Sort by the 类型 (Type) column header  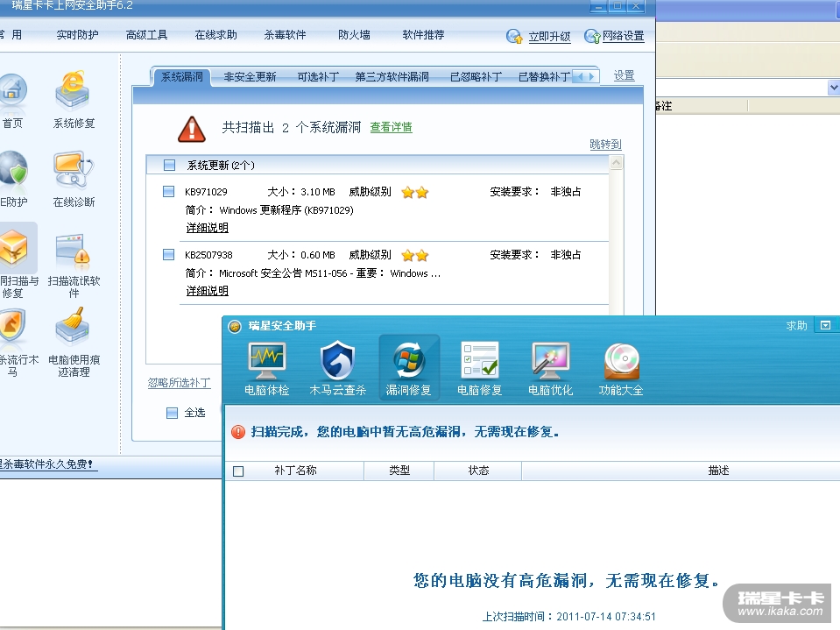[399, 471]
